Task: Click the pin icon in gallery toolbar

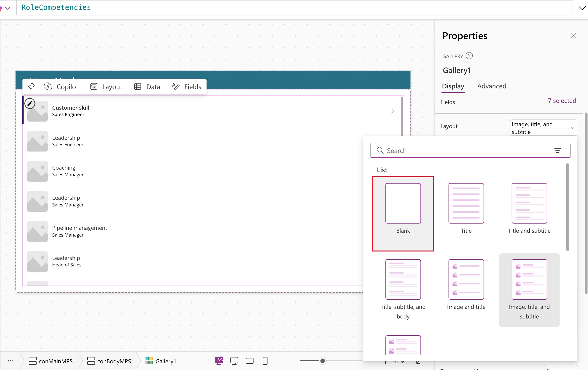Action: click(31, 86)
